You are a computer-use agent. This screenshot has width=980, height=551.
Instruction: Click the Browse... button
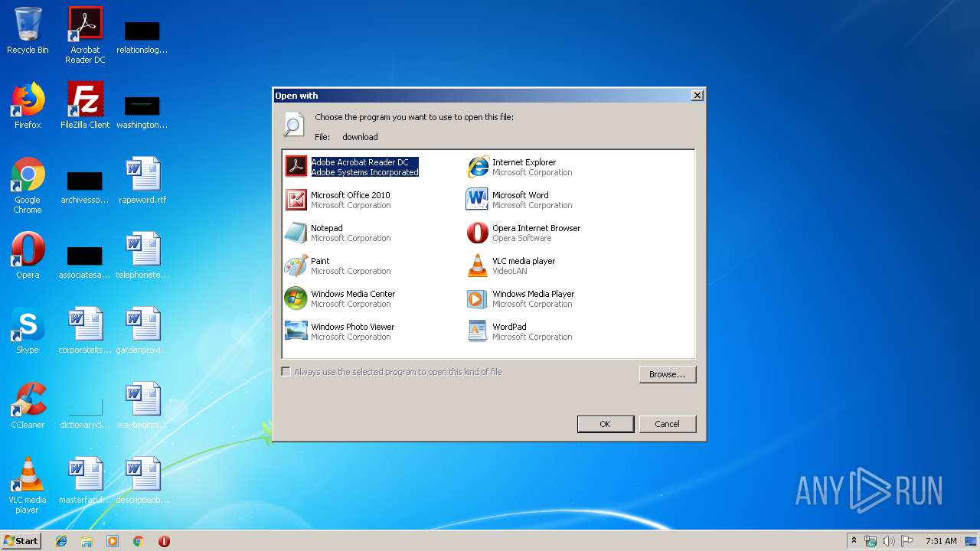pyautogui.click(x=668, y=374)
